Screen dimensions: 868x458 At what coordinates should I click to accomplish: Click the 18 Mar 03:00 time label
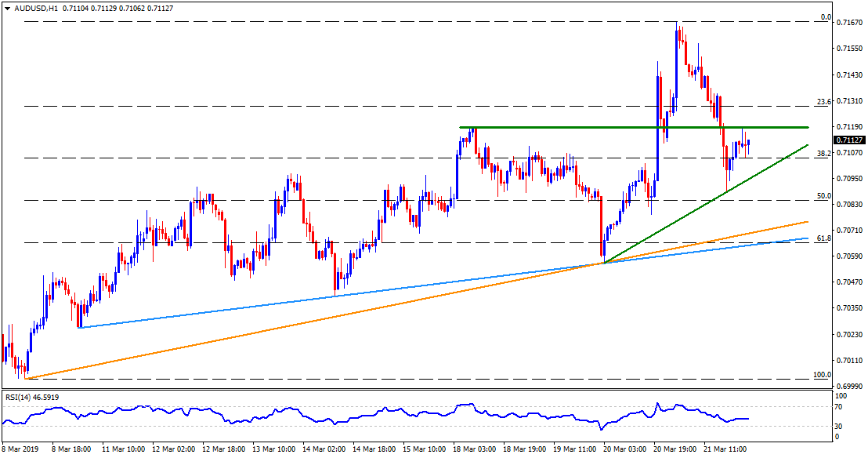click(475, 449)
